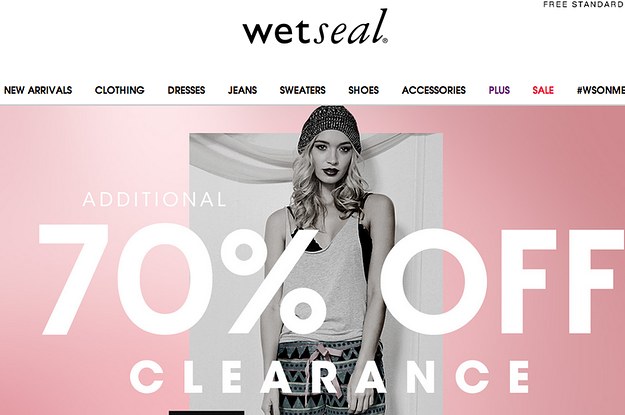625x415 pixels.
Task: Open the #WSONME nav item
Action: tap(601, 90)
